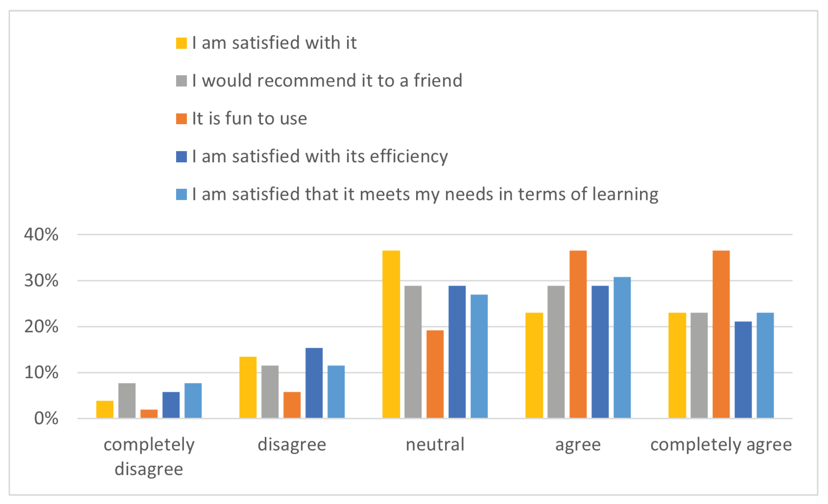
Task: Click the yellow legend swatch for satisfaction
Action: pos(181,43)
